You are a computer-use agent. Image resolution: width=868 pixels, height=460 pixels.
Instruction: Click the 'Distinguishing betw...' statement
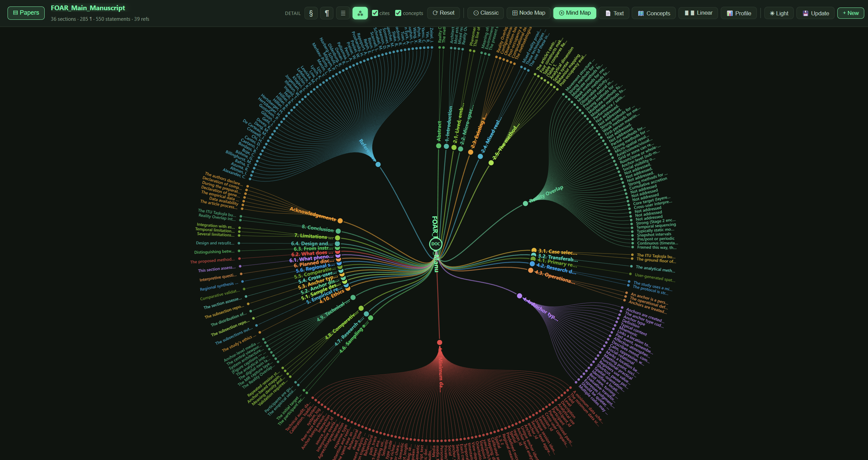pos(214,252)
